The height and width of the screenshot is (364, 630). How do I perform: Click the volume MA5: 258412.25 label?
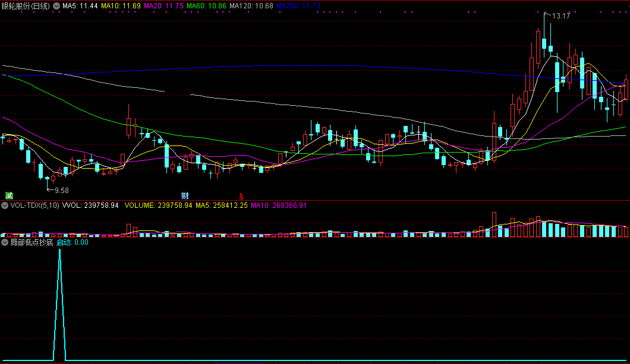pyautogui.click(x=221, y=205)
